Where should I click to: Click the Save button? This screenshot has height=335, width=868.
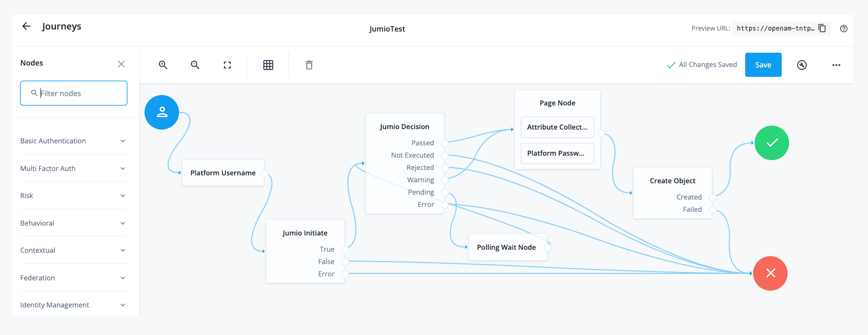pyautogui.click(x=763, y=65)
